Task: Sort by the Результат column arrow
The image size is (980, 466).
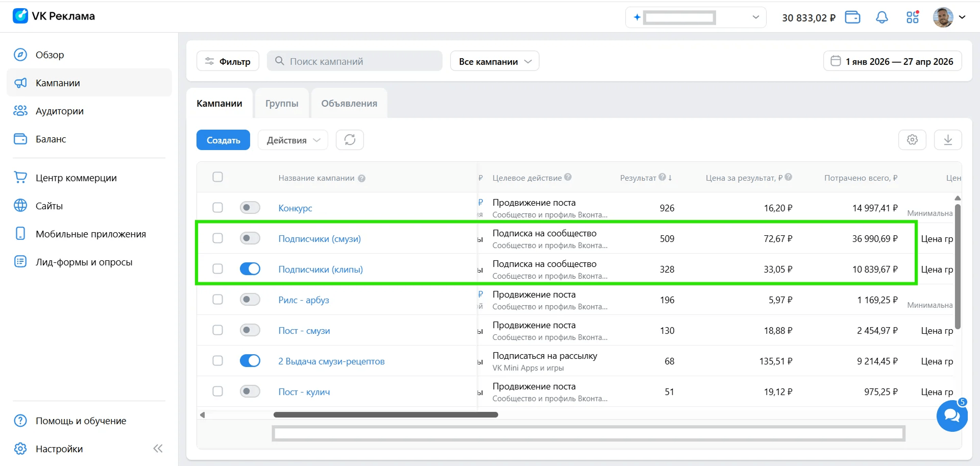Action: coord(670,178)
